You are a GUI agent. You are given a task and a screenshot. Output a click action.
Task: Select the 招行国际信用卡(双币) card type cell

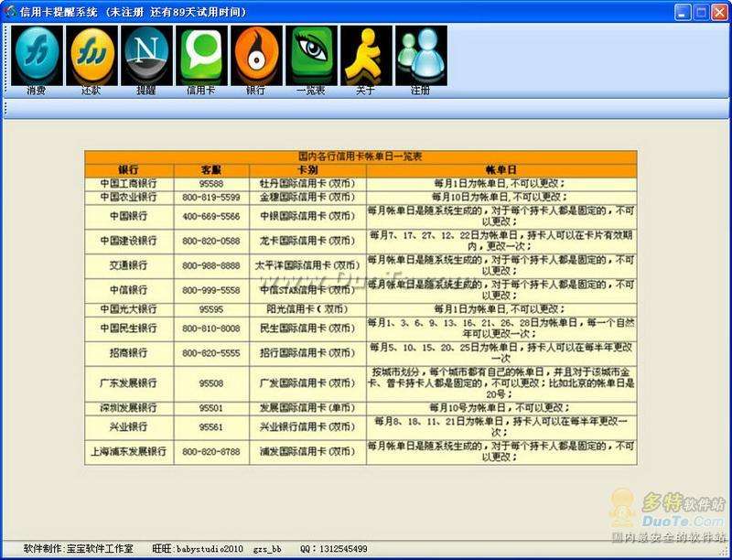point(308,354)
